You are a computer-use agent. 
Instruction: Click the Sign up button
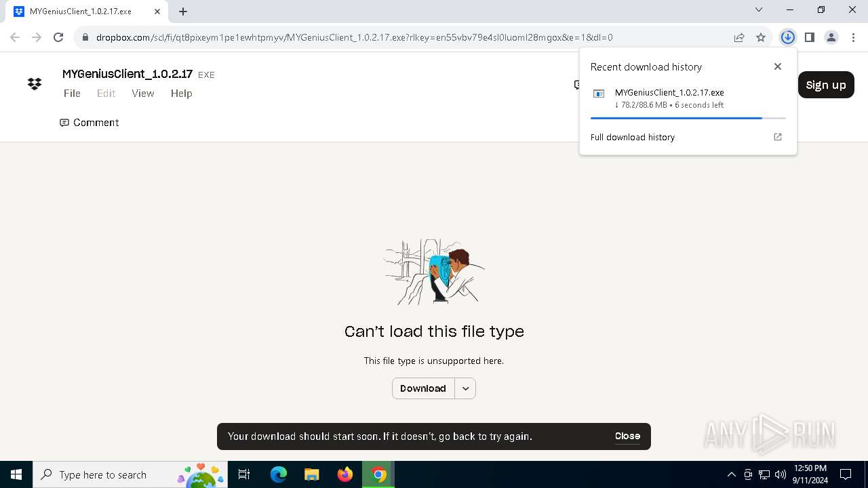coord(826,85)
